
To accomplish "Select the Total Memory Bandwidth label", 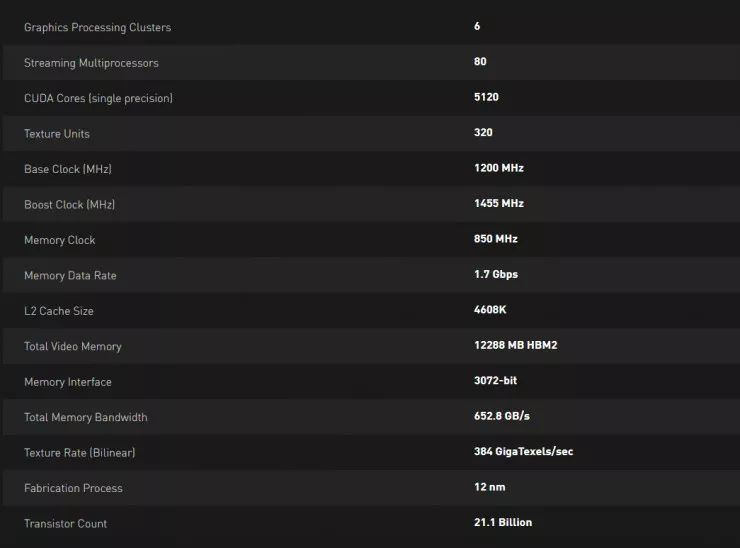I will click(85, 417).
